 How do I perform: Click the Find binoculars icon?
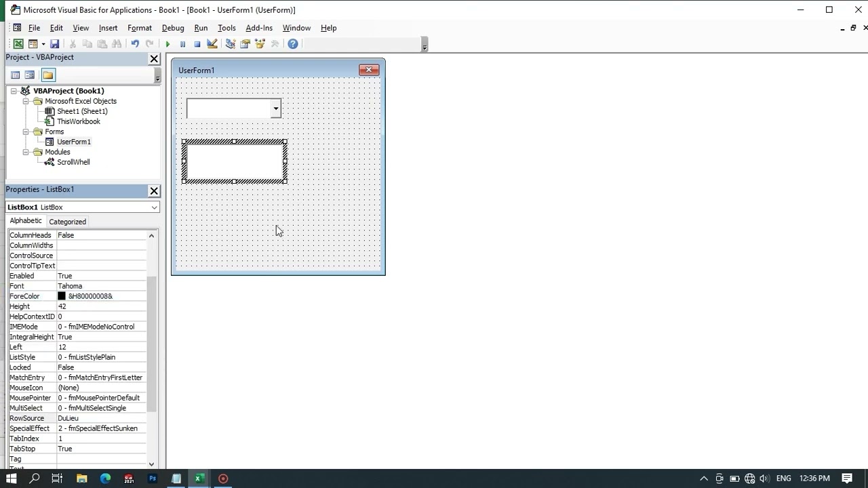pos(117,44)
